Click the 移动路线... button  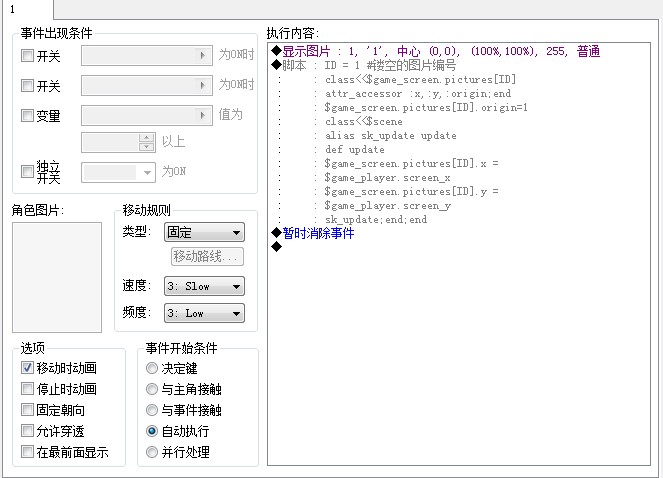[207, 256]
